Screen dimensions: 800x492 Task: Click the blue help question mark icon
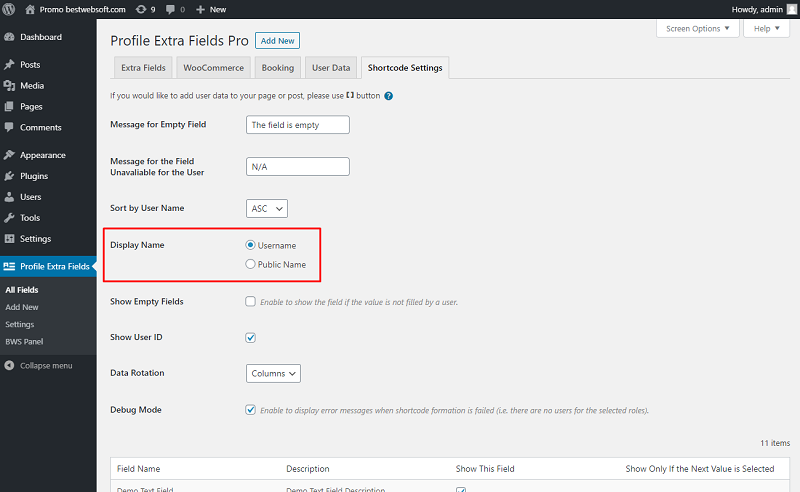(389, 96)
